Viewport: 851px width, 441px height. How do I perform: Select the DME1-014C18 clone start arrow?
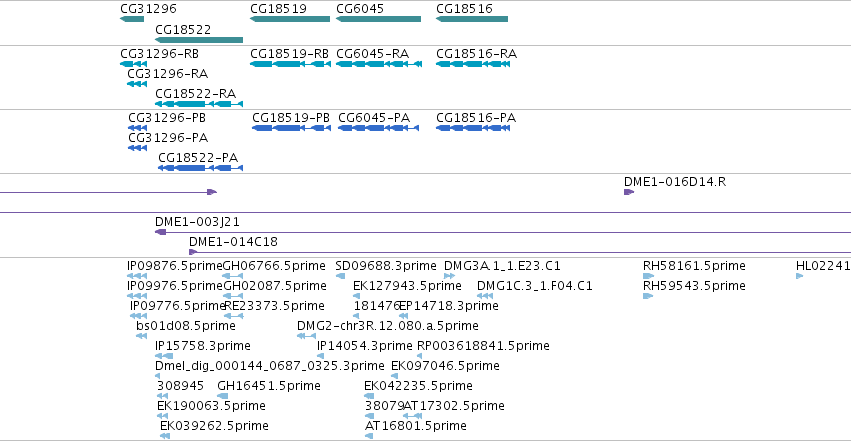click(x=193, y=252)
